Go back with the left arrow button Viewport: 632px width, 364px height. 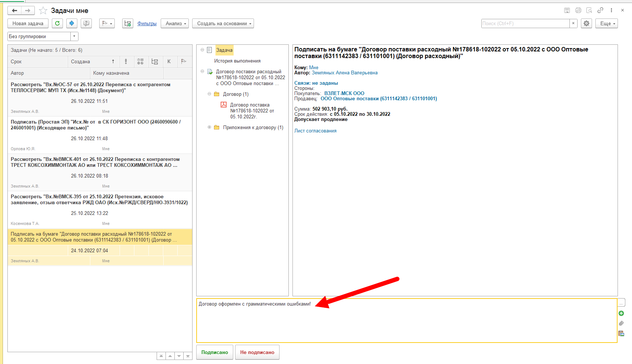tap(14, 10)
